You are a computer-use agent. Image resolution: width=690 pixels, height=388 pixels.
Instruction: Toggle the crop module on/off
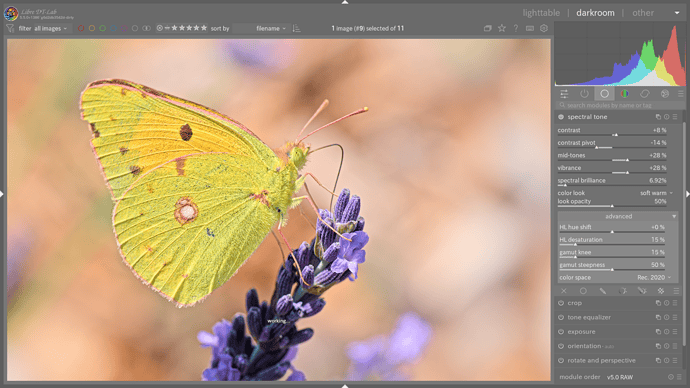tap(561, 303)
